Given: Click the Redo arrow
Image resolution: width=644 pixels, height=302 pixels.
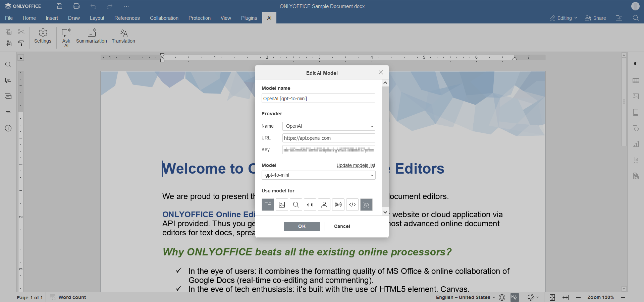Looking at the screenshot, I should [x=109, y=6].
